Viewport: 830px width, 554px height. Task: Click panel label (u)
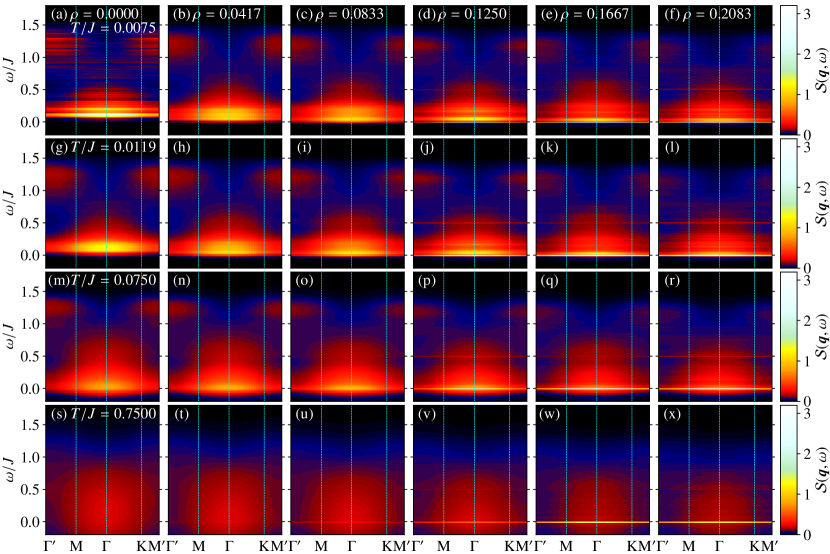pyautogui.click(x=305, y=414)
